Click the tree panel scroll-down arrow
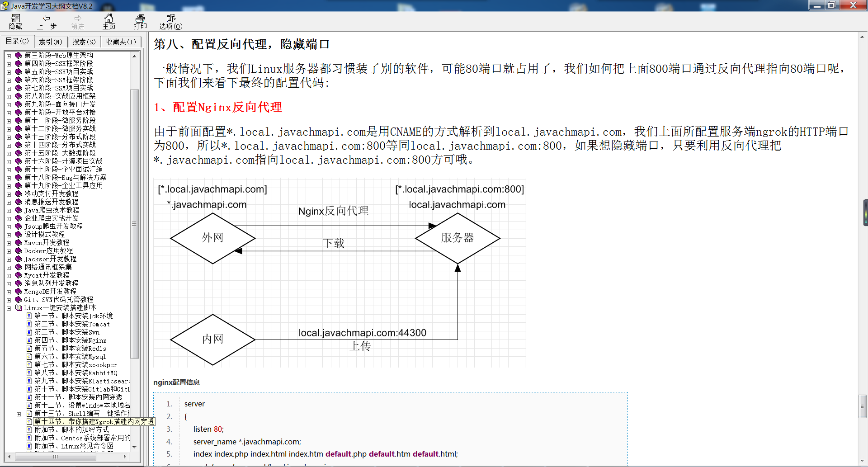Image resolution: width=868 pixels, height=467 pixels. pos(134,447)
